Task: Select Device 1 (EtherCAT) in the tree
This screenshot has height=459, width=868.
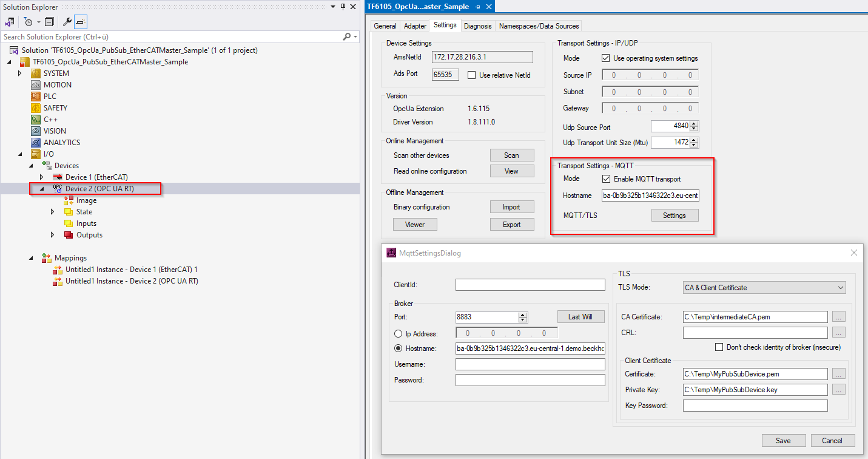Action: coord(96,177)
